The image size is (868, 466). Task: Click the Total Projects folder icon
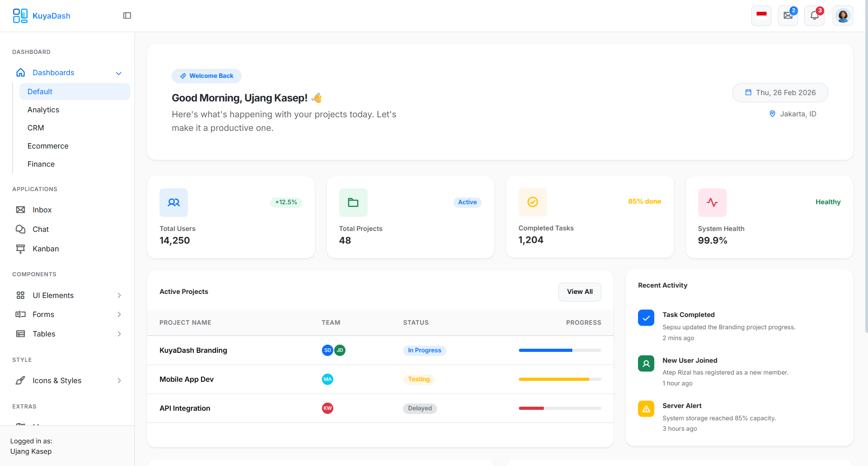353,202
